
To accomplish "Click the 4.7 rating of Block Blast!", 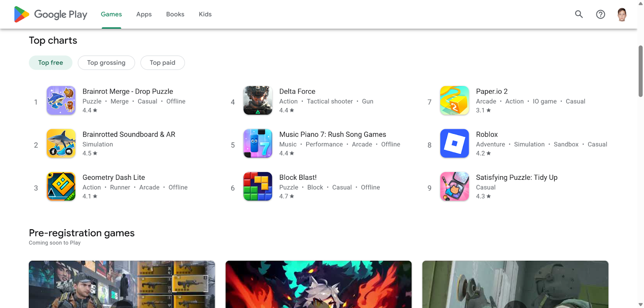I will click(287, 196).
